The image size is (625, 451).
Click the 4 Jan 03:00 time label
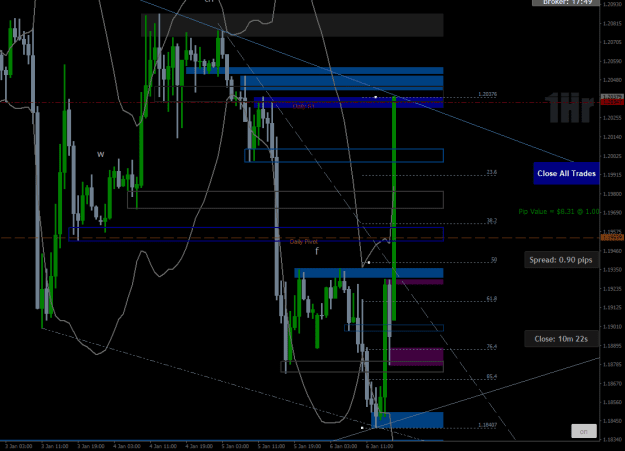tap(127, 446)
